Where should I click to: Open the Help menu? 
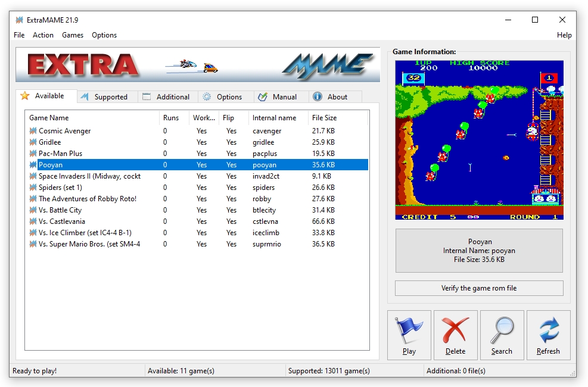(x=564, y=35)
